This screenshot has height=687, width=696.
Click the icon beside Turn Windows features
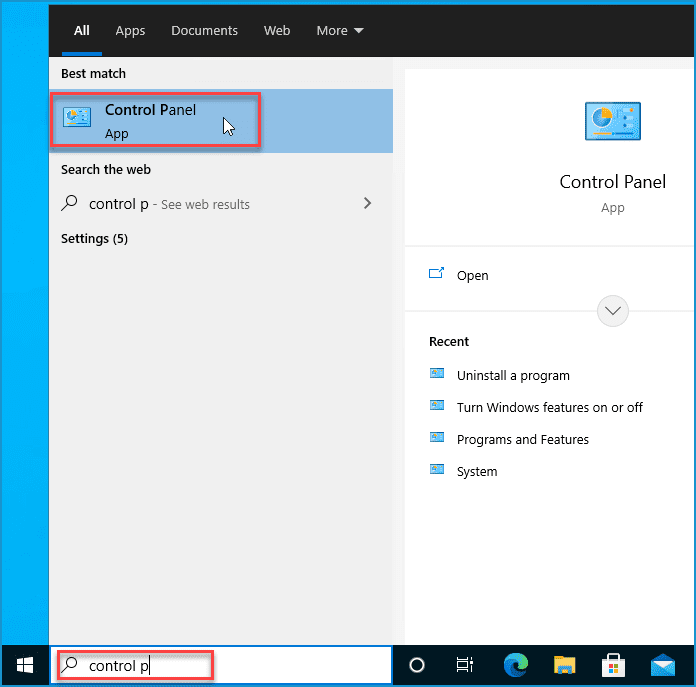[437, 405]
